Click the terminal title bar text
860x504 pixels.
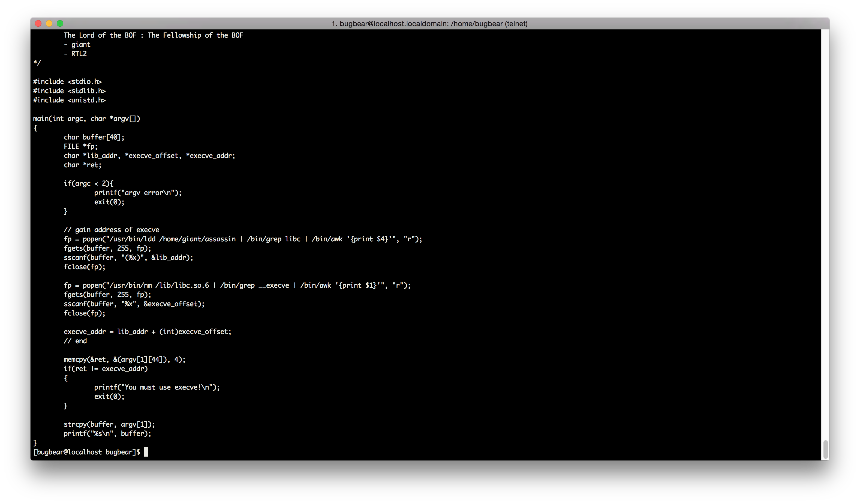429,23
